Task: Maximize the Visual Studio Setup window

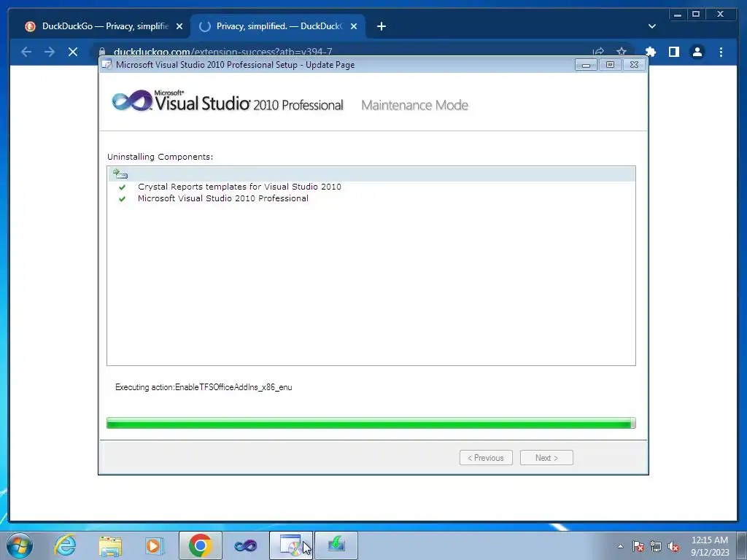Action: click(610, 65)
